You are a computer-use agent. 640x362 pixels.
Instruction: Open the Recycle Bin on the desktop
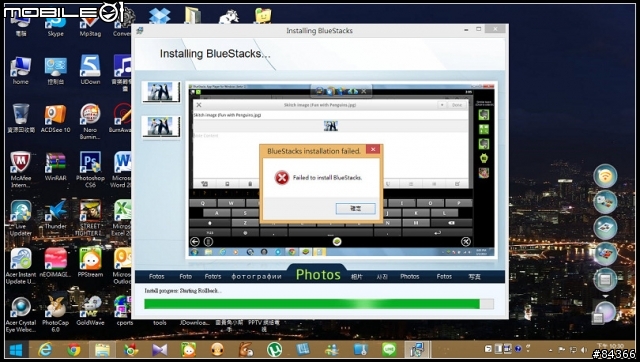click(21, 118)
